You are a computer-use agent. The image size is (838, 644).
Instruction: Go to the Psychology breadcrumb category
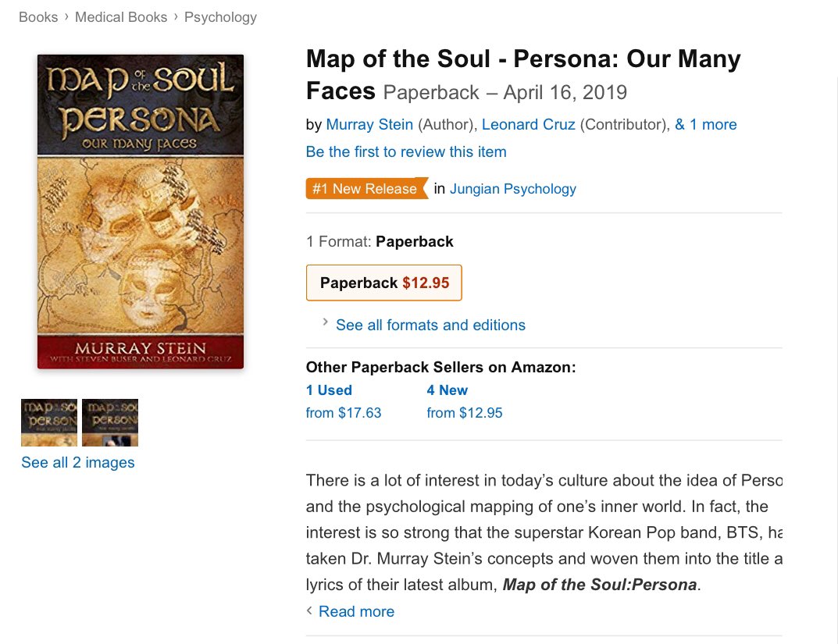coord(220,16)
